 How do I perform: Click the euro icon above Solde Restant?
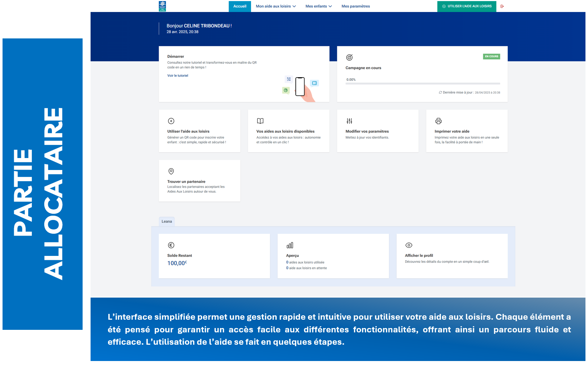pos(171,245)
